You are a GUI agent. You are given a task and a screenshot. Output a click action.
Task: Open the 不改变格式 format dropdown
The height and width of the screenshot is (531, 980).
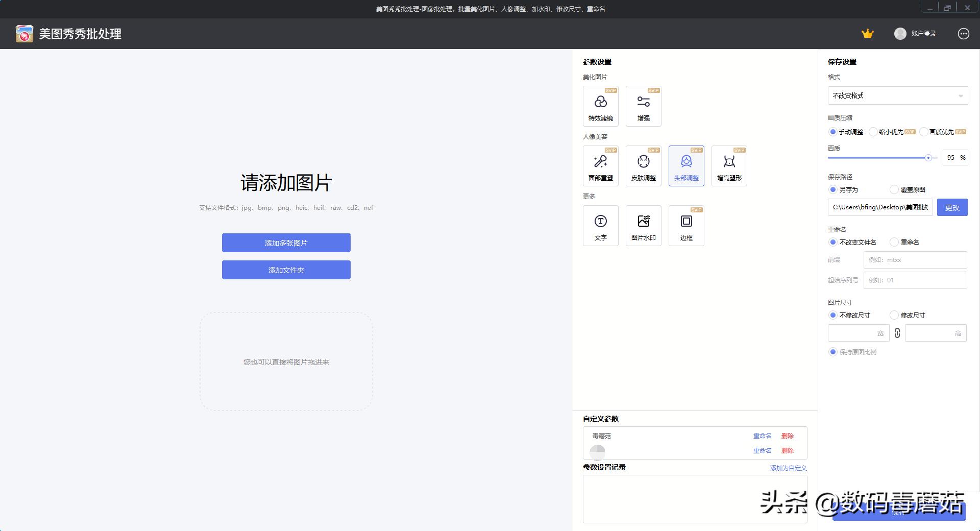[x=897, y=95]
